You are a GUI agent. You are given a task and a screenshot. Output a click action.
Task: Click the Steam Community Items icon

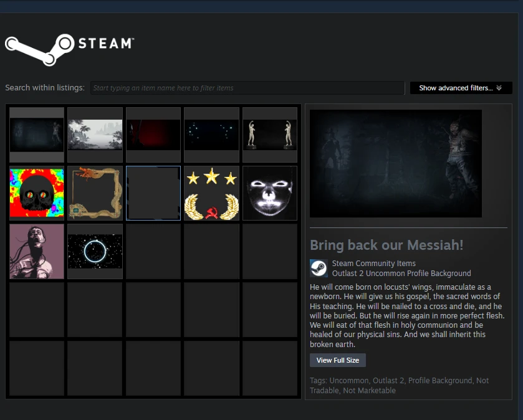point(319,269)
